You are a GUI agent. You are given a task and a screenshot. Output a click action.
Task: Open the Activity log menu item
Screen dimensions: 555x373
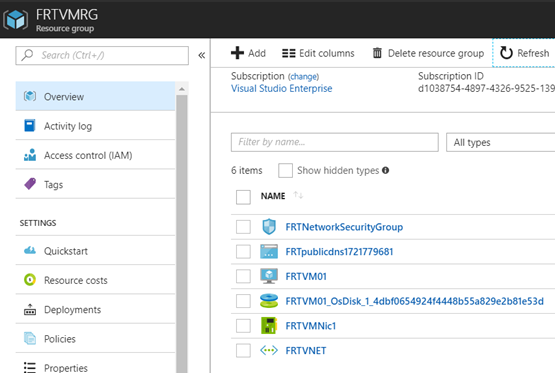tap(95, 126)
